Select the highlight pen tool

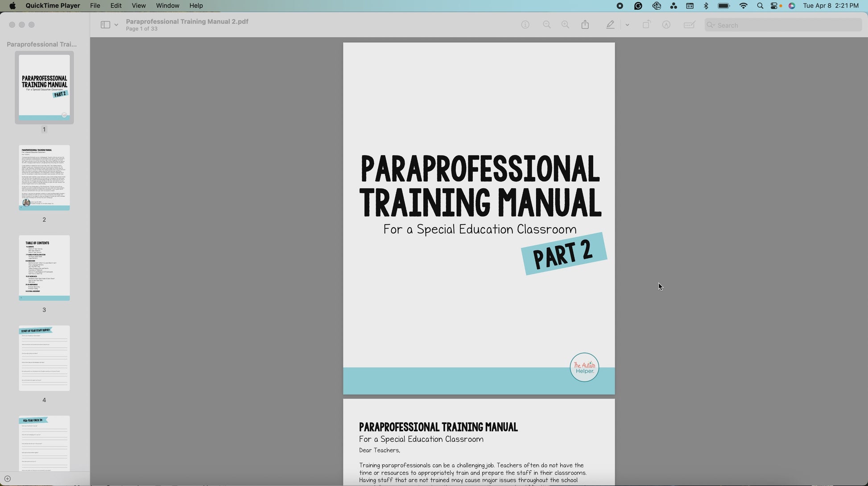[x=610, y=25]
